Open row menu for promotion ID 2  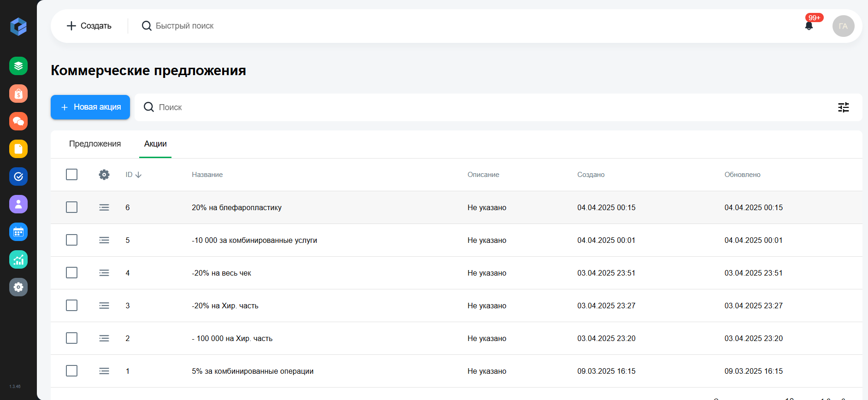coord(104,338)
